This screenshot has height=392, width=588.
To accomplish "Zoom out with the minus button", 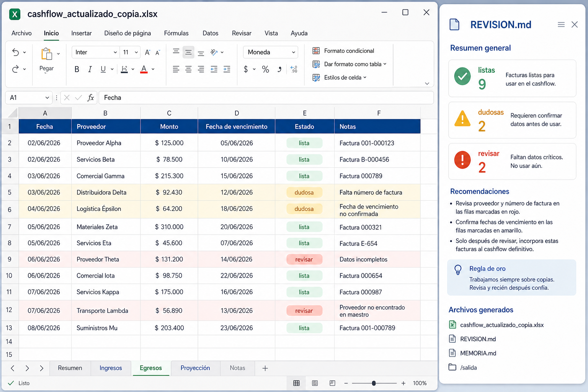I will pos(346,383).
